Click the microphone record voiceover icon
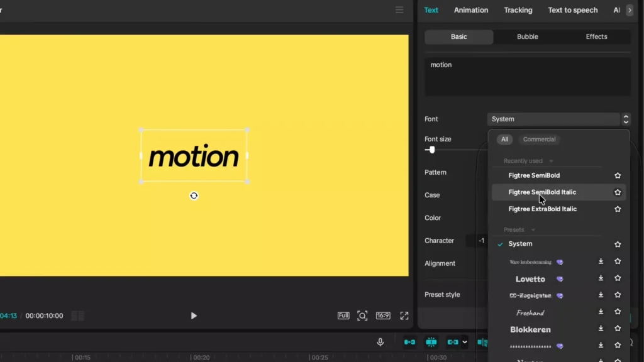This screenshot has width=644, height=362. point(380,342)
